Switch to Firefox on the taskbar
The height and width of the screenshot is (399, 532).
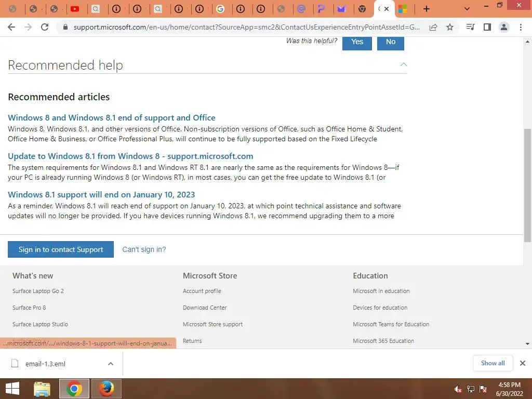pos(107,389)
